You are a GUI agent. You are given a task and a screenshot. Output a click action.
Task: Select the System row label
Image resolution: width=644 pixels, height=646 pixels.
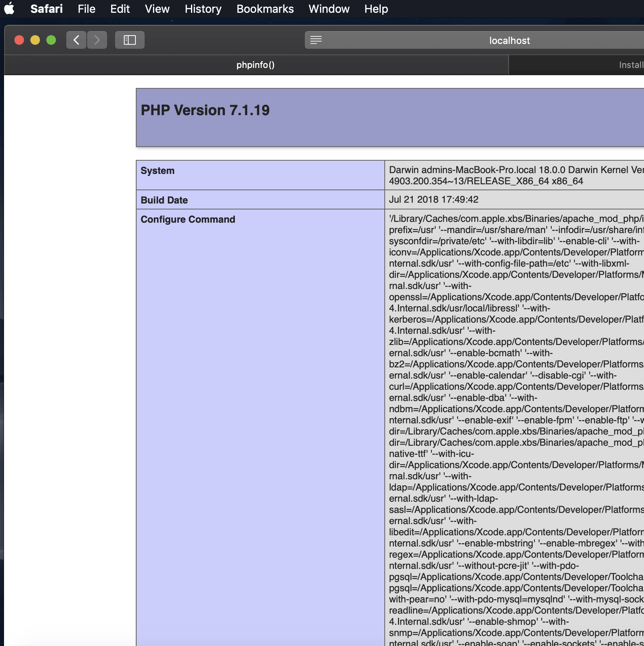point(157,170)
